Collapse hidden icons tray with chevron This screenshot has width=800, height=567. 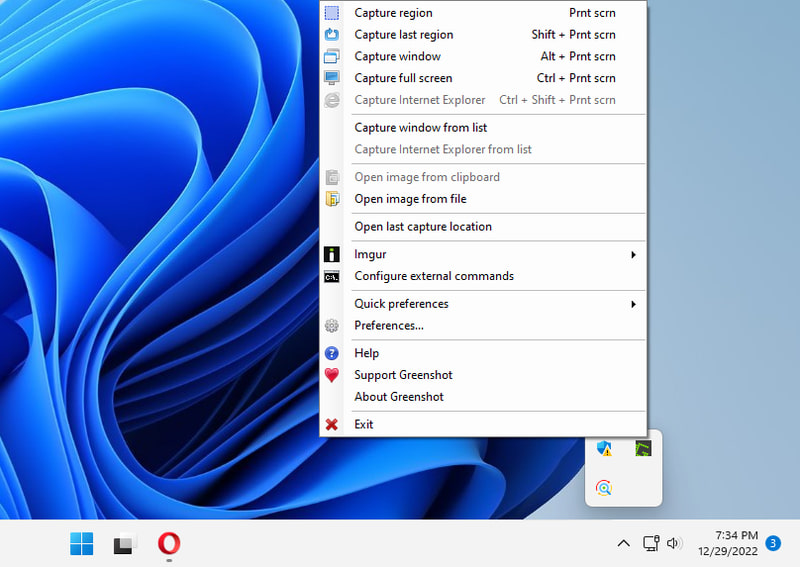tap(623, 543)
